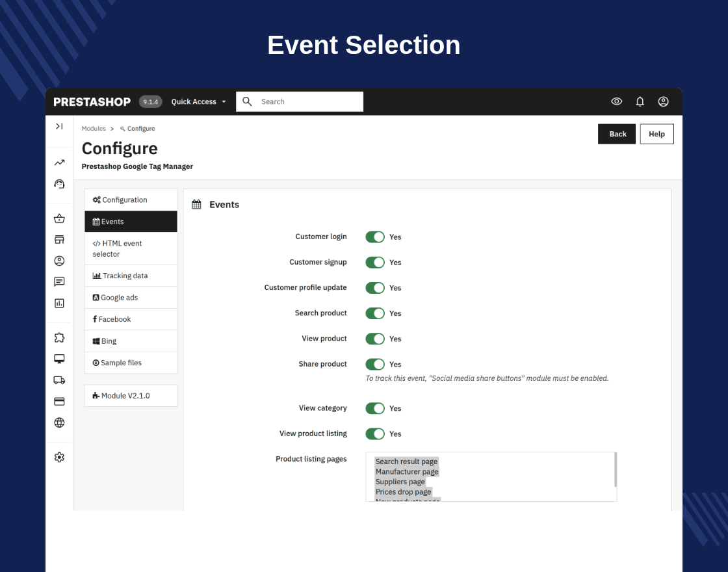728x572 pixels.
Task: Turn off View product event
Action: click(x=375, y=339)
